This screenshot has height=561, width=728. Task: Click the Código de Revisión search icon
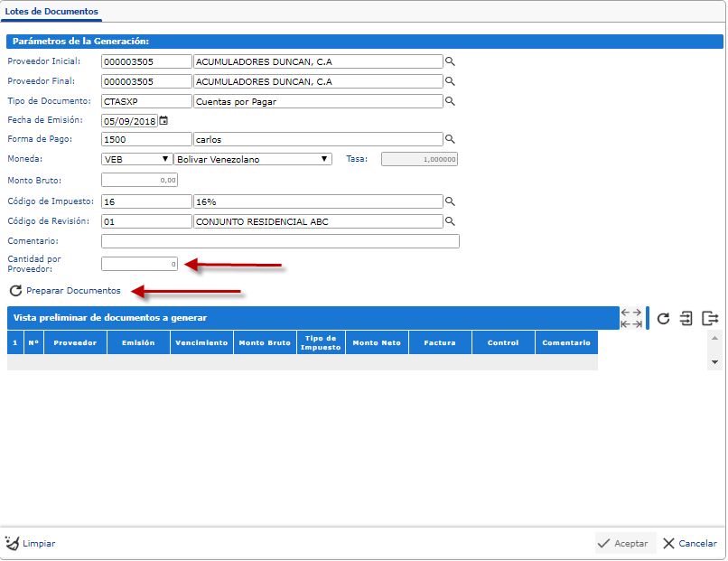click(450, 221)
